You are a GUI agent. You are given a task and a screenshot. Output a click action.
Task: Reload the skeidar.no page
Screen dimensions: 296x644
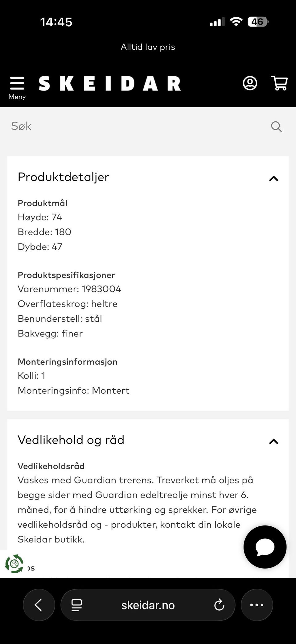(219, 605)
